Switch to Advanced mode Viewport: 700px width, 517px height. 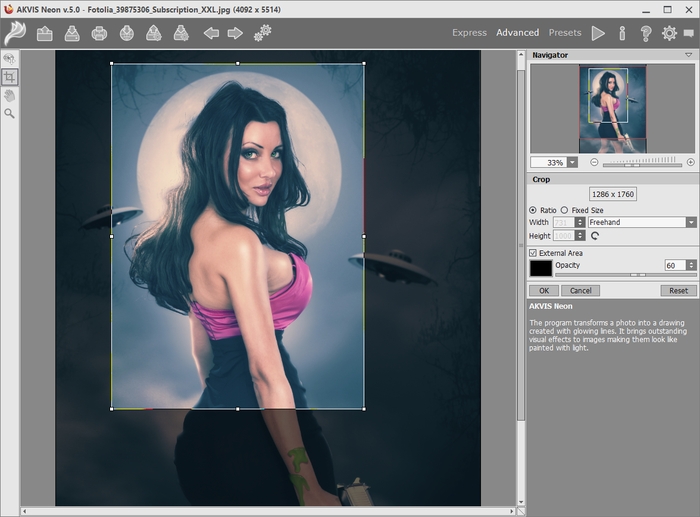[x=517, y=33]
